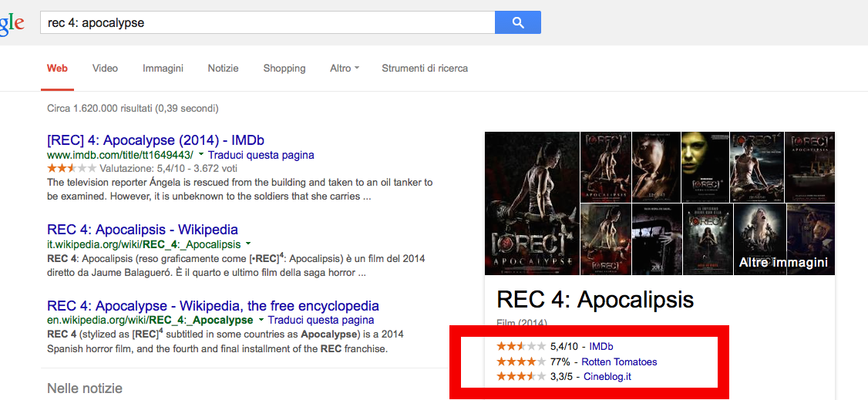Click the search input field

coord(267,22)
